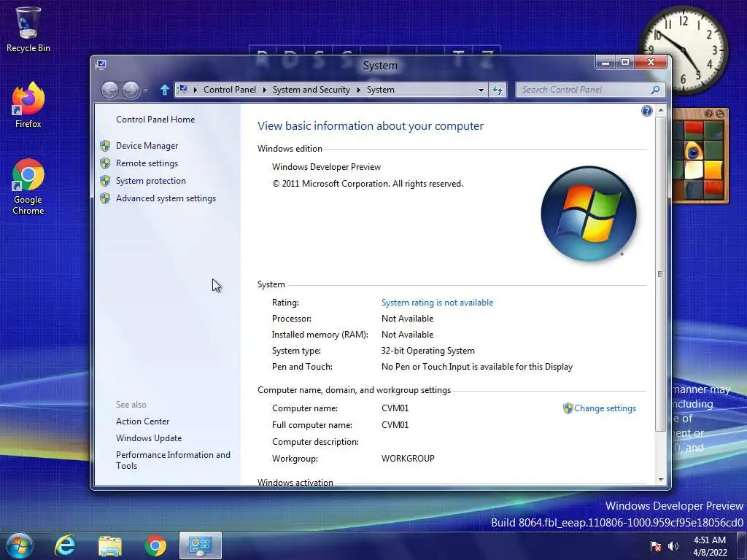Click the Start orb button

[19, 545]
